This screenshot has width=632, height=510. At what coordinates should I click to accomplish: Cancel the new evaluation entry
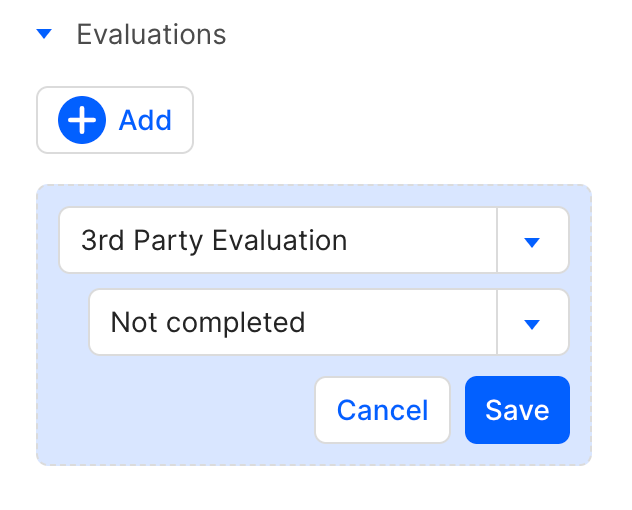pyautogui.click(x=382, y=410)
